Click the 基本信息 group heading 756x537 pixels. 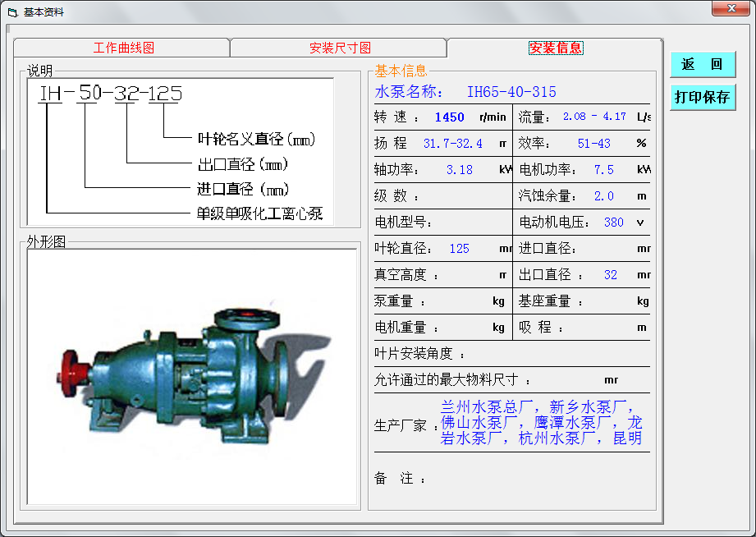pyautogui.click(x=401, y=71)
